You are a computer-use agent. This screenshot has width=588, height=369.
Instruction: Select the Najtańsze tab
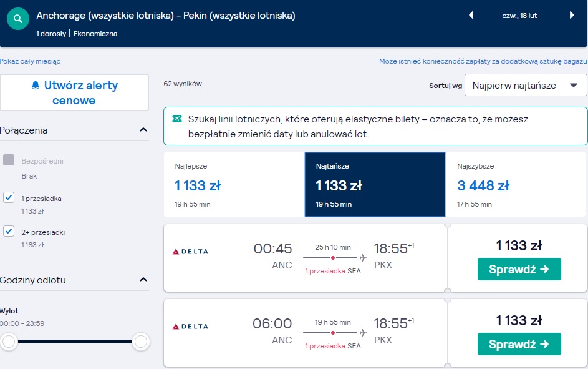[x=375, y=185]
